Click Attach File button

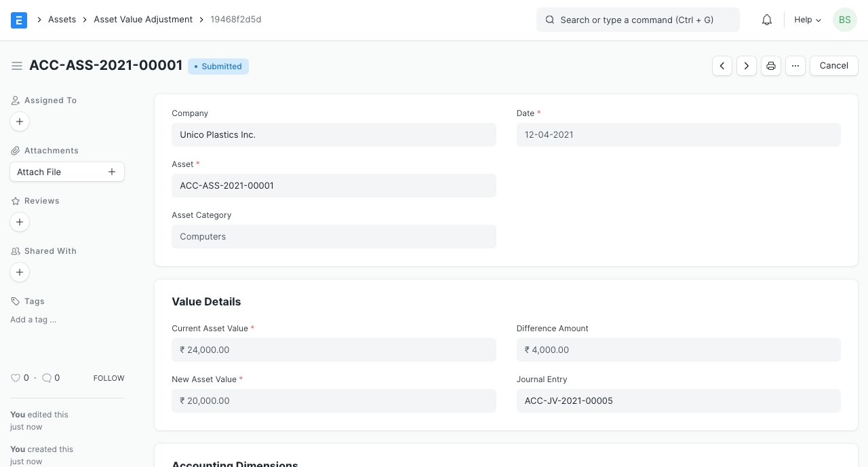click(x=66, y=172)
